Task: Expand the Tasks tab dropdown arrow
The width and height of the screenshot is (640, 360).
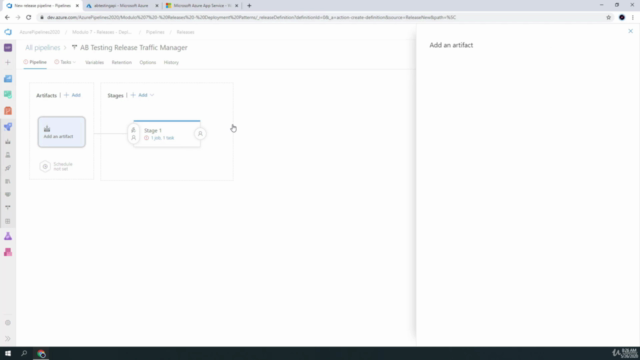Action: [x=74, y=62]
